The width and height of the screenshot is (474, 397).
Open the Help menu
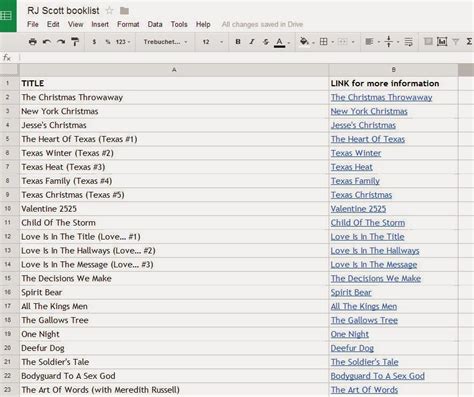(203, 24)
